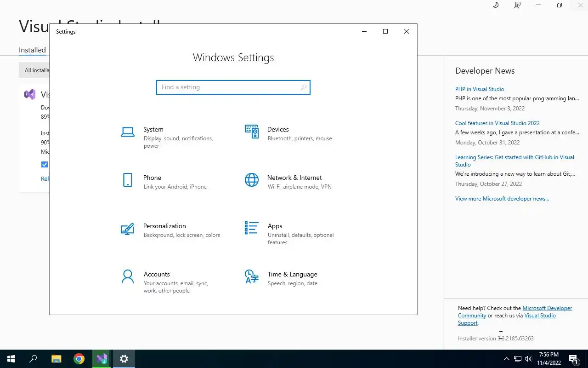Click the Visual Studio product logo icon

click(30, 94)
